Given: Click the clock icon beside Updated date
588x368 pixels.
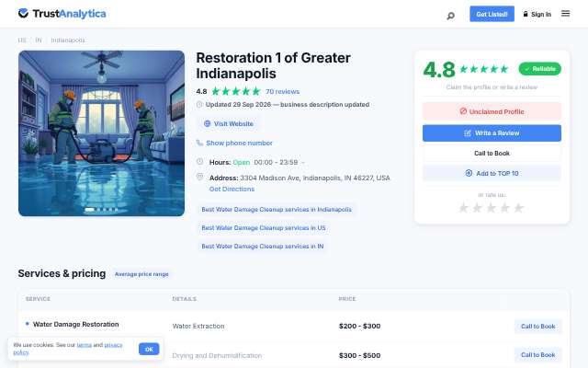Looking at the screenshot, I should (x=199, y=104).
